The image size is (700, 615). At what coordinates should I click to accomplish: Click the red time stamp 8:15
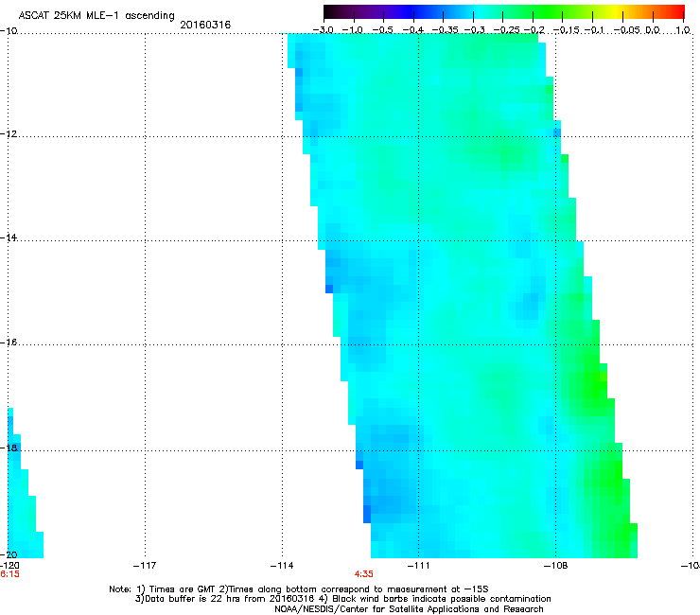pyautogui.click(x=9, y=574)
